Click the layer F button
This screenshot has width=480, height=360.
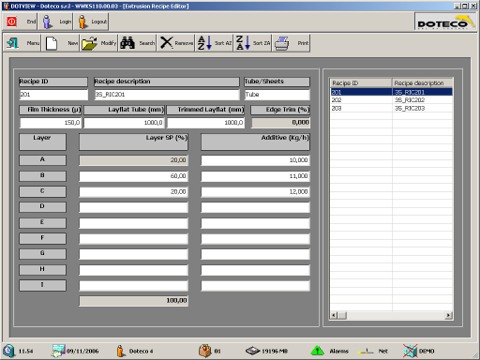click(x=43, y=238)
